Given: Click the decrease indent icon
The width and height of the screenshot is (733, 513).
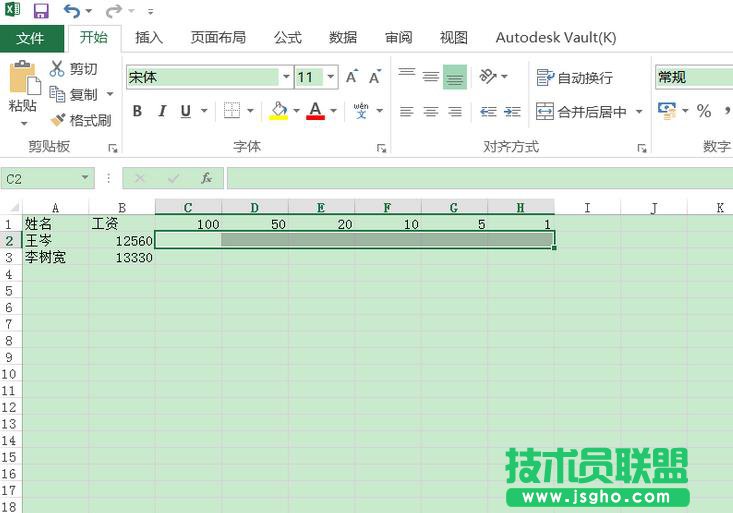Looking at the screenshot, I should pyautogui.click(x=488, y=111).
